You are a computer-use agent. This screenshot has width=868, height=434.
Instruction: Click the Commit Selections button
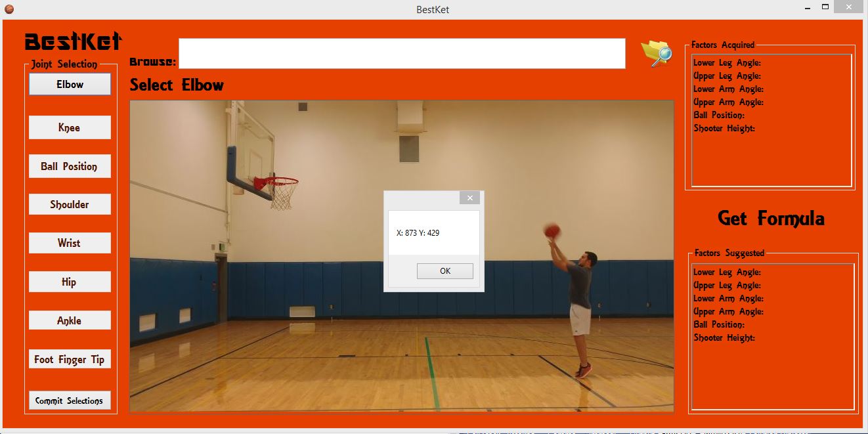pyautogui.click(x=70, y=401)
